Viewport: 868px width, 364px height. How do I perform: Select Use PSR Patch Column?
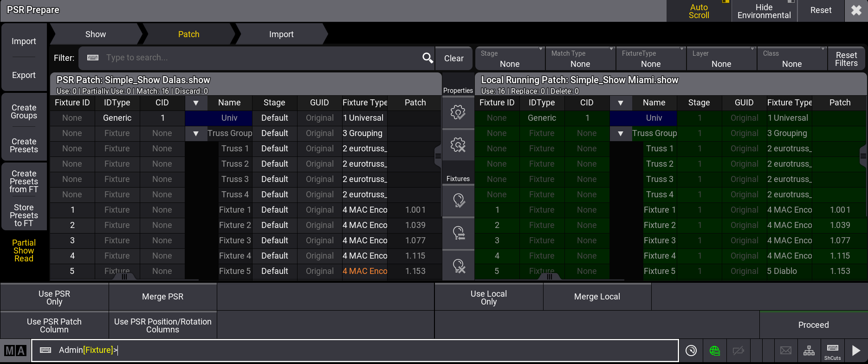point(54,325)
